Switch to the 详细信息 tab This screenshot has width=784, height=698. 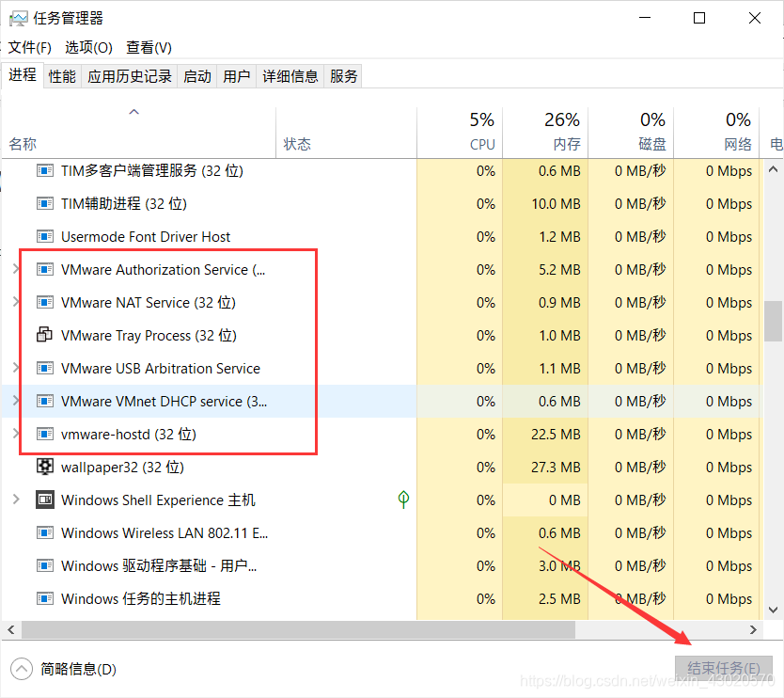290,76
